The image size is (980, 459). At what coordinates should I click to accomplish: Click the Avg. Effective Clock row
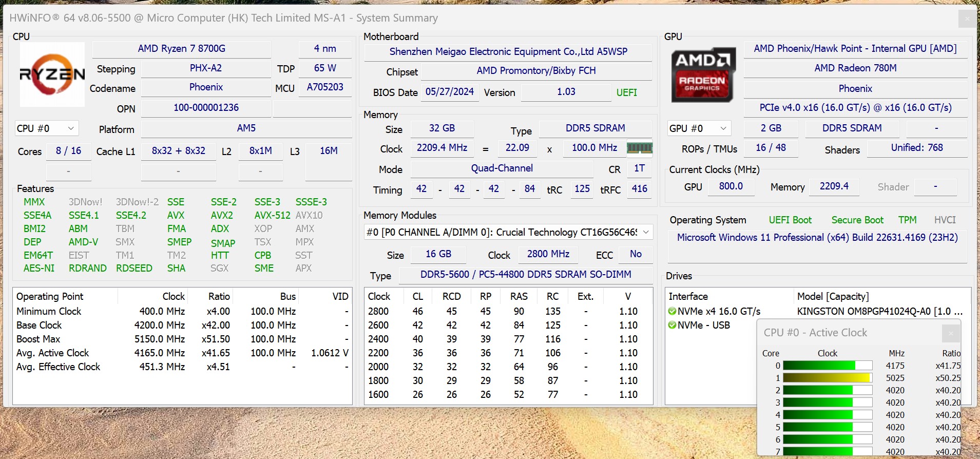[182, 367]
